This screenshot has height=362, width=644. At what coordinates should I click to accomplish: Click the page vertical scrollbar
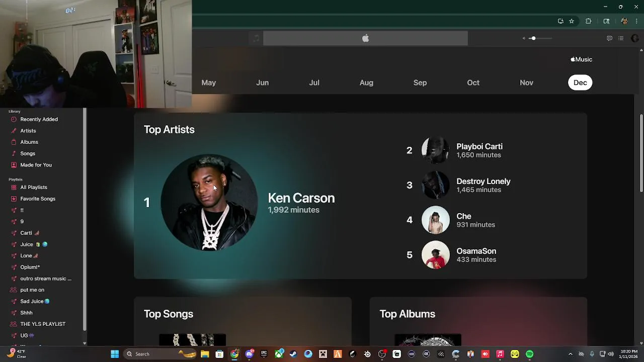pyautogui.click(x=641, y=153)
